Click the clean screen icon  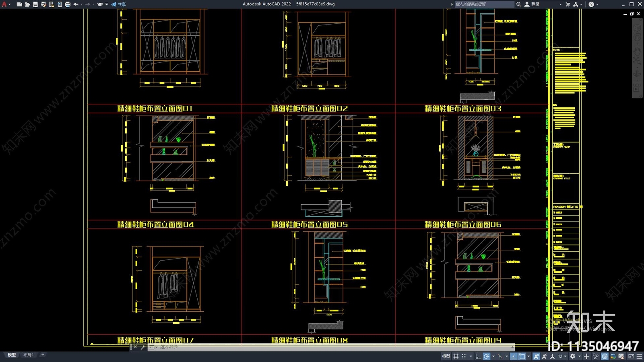[631, 356]
